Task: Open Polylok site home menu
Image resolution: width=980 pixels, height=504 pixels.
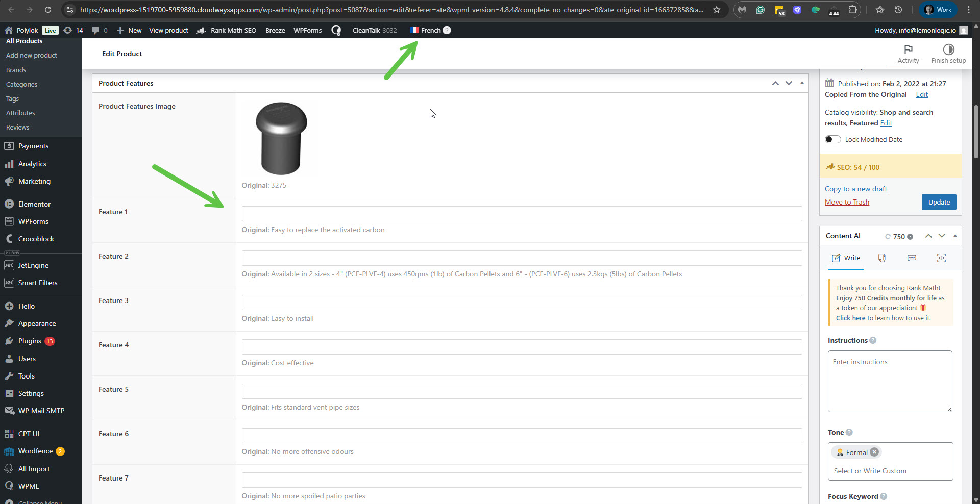Action: coord(21,30)
